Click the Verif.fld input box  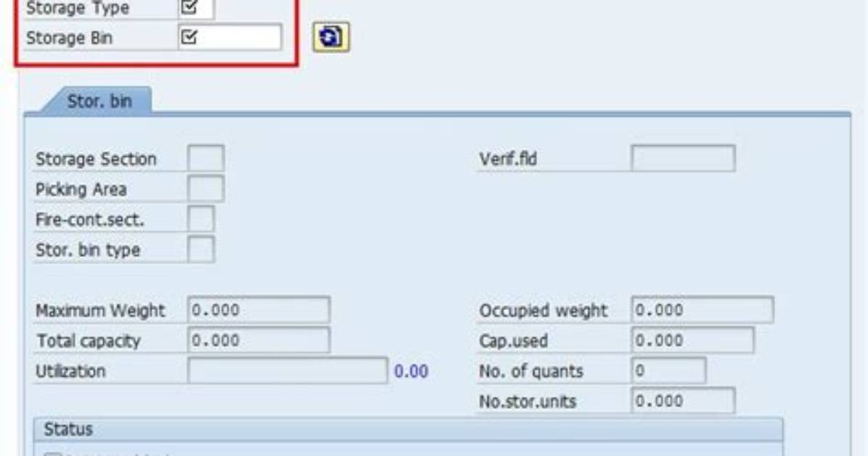[683, 158]
